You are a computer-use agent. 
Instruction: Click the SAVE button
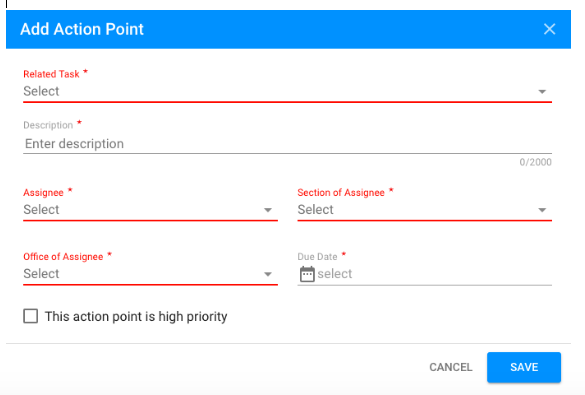click(x=524, y=367)
